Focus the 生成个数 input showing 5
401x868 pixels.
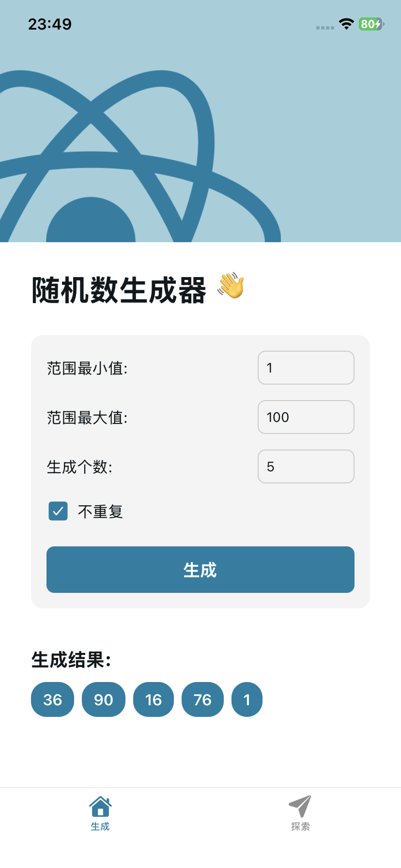coord(306,466)
